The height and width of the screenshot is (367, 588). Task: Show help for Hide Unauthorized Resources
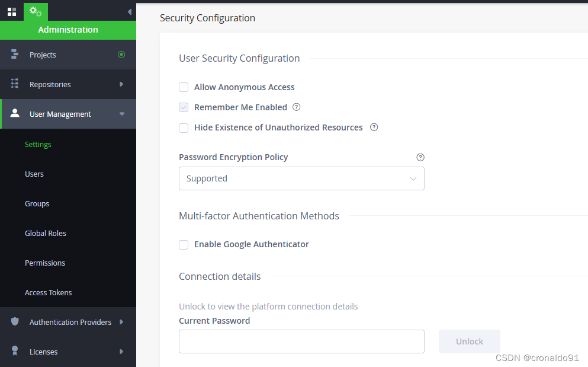coord(374,127)
